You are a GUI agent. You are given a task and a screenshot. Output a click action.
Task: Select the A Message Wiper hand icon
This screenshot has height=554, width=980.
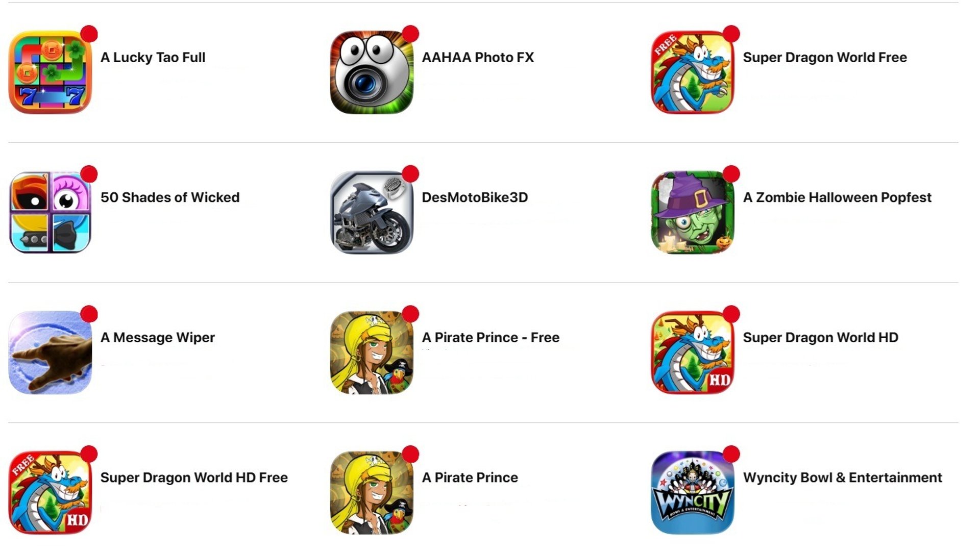[x=50, y=352]
